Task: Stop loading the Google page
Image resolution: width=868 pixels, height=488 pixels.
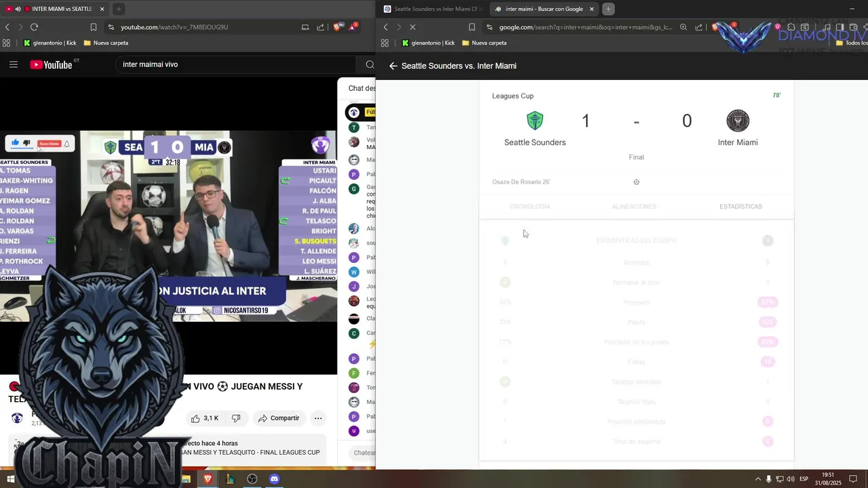Action: pos(412,27)
